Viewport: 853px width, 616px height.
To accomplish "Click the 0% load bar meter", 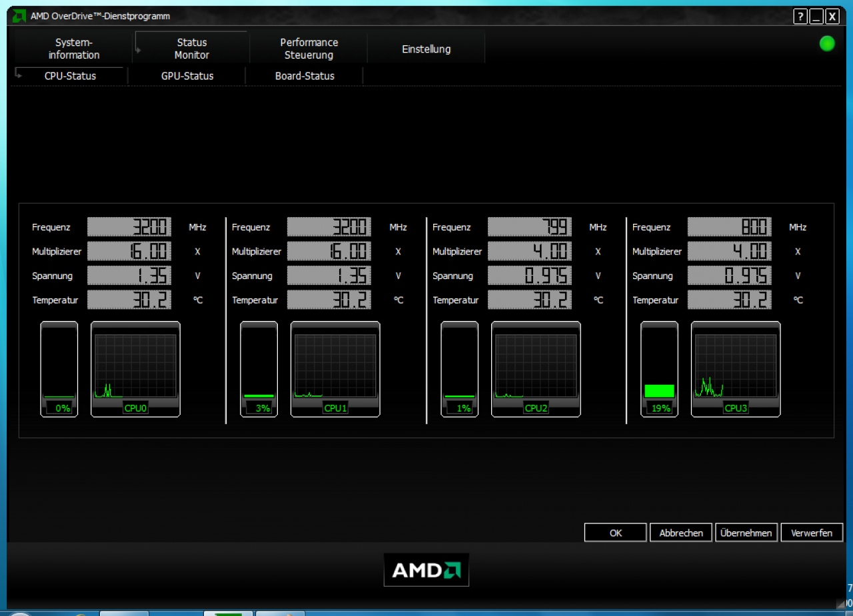I will tap(59, 369).
